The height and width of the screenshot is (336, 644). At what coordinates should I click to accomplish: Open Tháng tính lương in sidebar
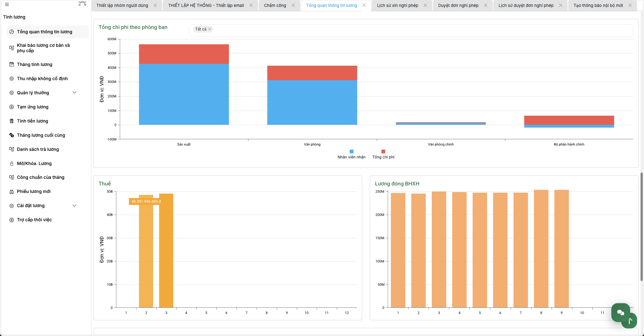pyautogui.click(x=35, y=64)
